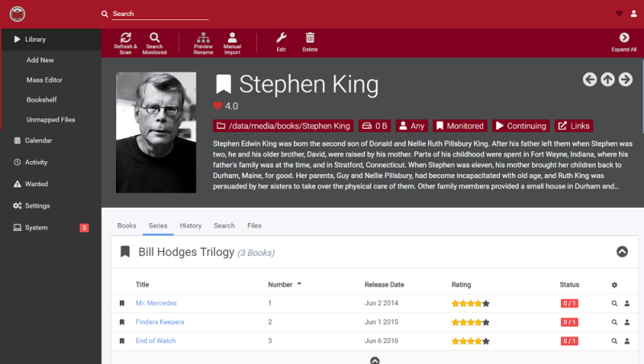Click the Refresh & Scan toolbar icon

126,38
